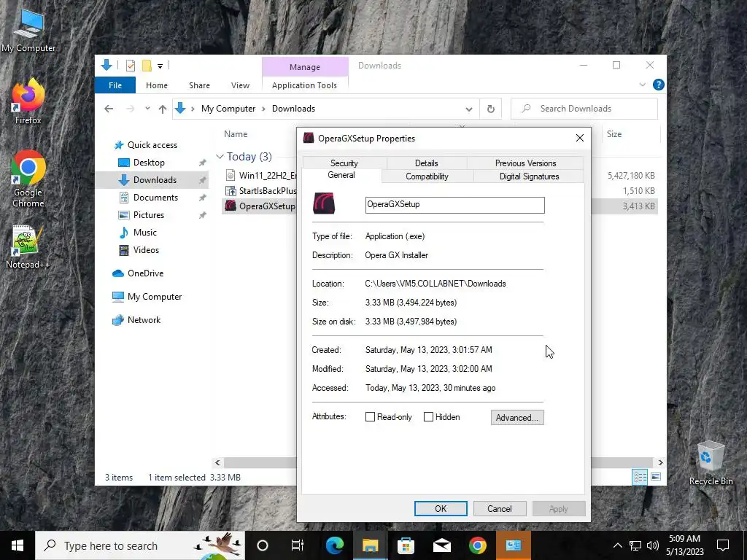The height and width of the screenshot is (560, 747).
Task: Select Pictures in the navigation pane
Action: coord(148,215)
